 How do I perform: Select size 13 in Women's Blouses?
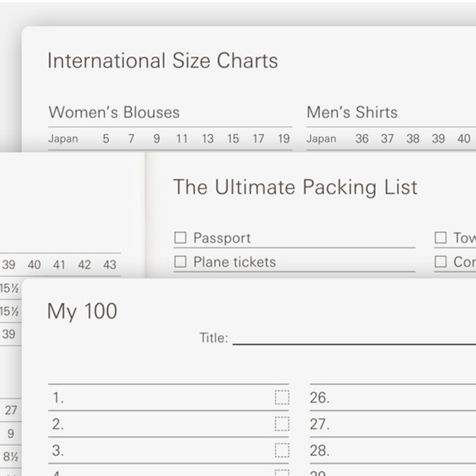208,139
